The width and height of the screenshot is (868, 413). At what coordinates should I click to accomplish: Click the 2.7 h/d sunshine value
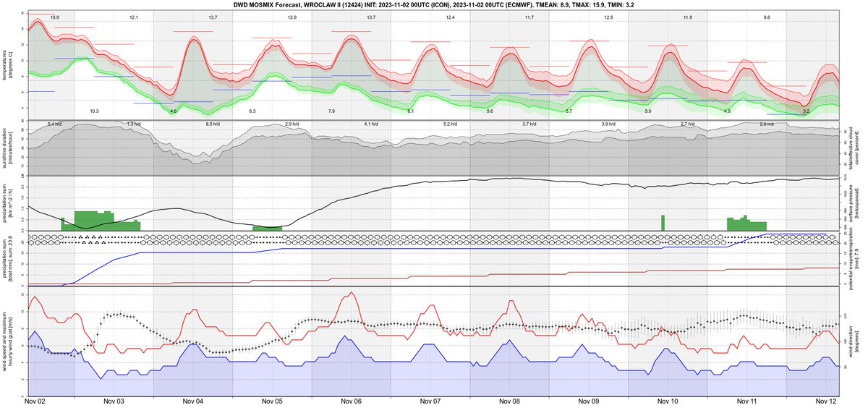[688, 124]
